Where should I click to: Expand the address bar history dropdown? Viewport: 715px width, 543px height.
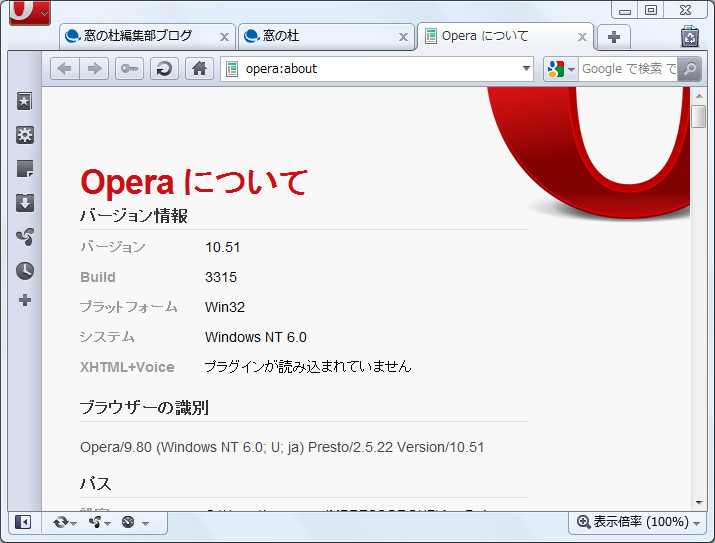tap(526, 69)
